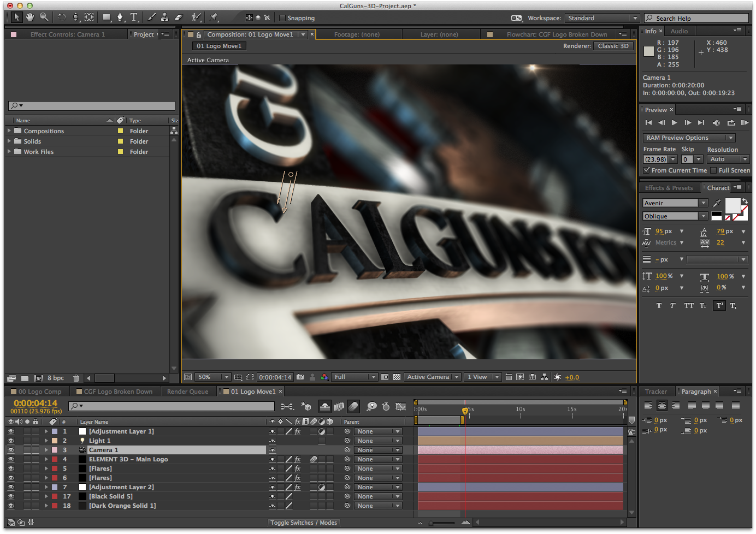Select the Pen tool
Image resolution: width=756 pixels, height=534 pixels.
click(x=120, y=17)
